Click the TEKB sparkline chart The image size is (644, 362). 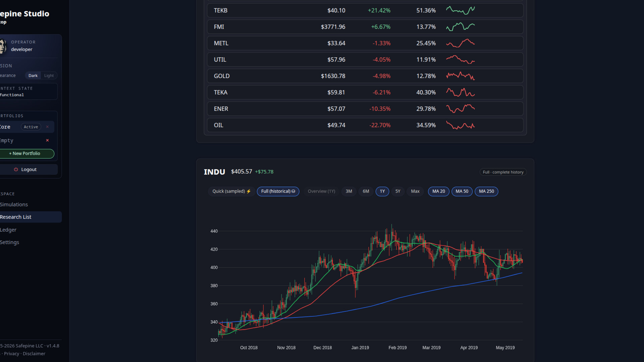click(x=460, y=10)
